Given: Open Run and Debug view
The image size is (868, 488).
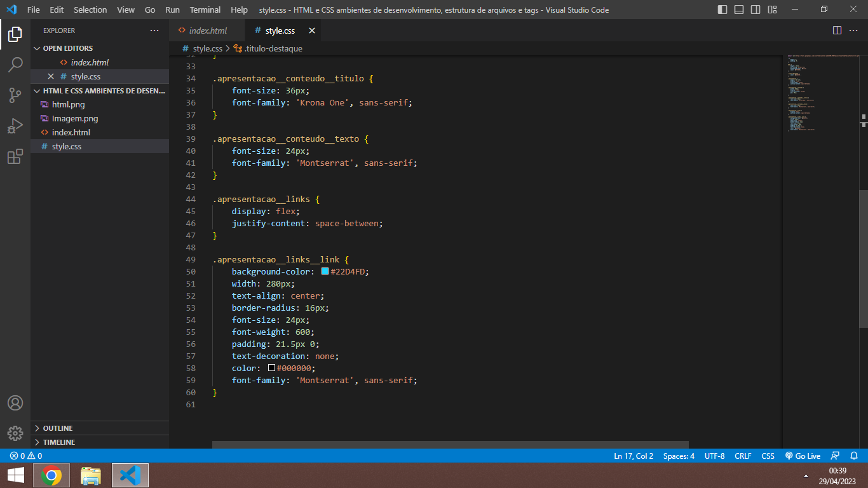Looking at the screenshot, I should click(x=15, y=126).
